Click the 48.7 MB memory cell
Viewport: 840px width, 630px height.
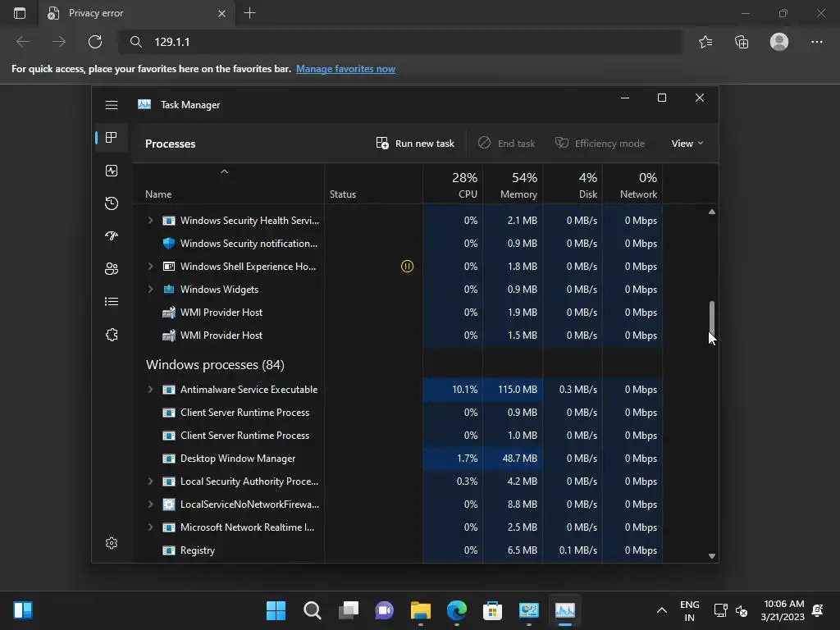[513, 459]
